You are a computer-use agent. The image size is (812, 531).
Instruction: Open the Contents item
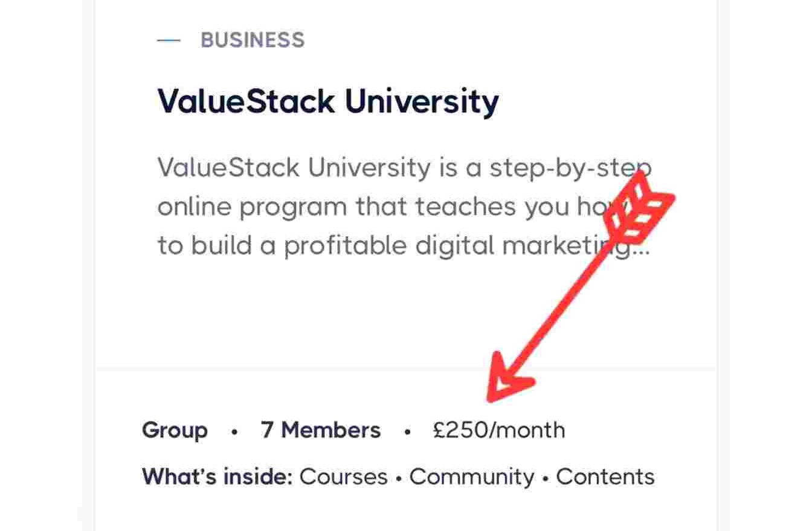[x=605, y=477]
